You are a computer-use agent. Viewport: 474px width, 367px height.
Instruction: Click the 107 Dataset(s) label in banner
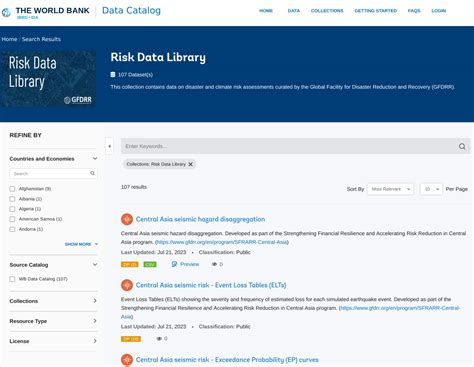click(x=135, y=75)
